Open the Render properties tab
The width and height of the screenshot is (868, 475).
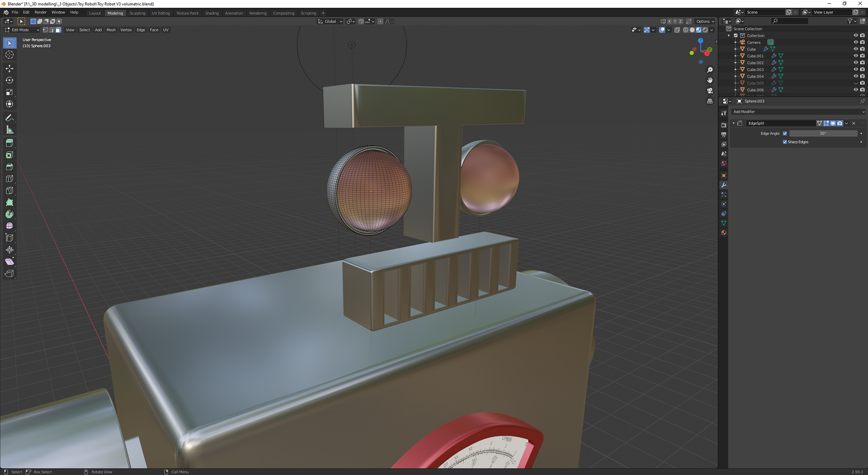[x=724, y=125]
